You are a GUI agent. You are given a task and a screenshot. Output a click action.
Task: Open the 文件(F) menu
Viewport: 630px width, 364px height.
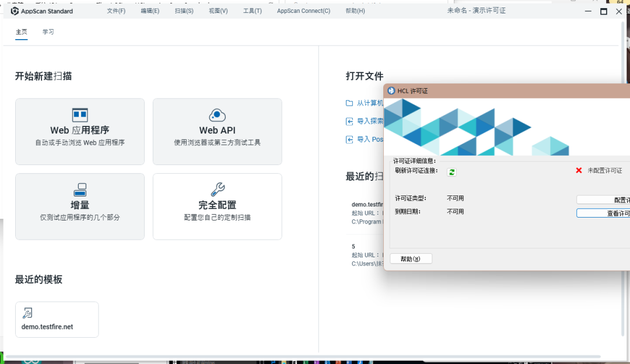coord(116,11)
